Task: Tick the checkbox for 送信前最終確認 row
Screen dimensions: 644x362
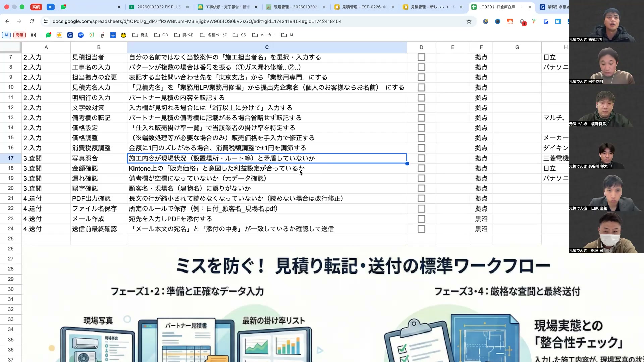Action: [x=421, y=229]
